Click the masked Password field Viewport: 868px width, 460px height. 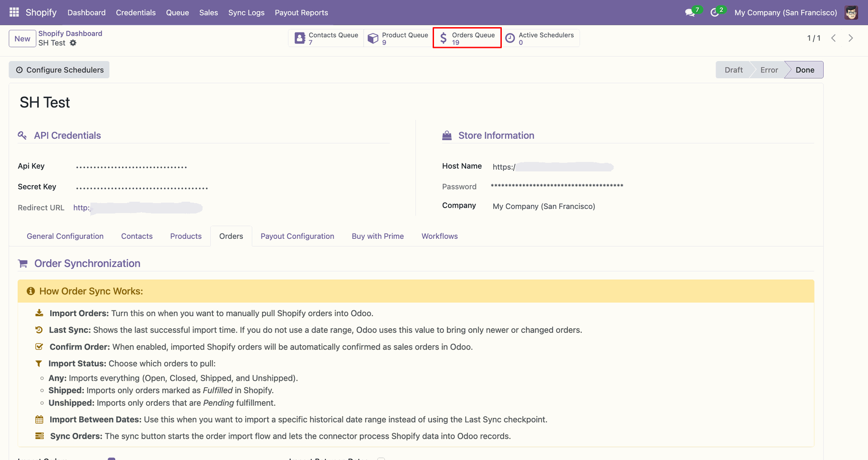coord(557,186)
